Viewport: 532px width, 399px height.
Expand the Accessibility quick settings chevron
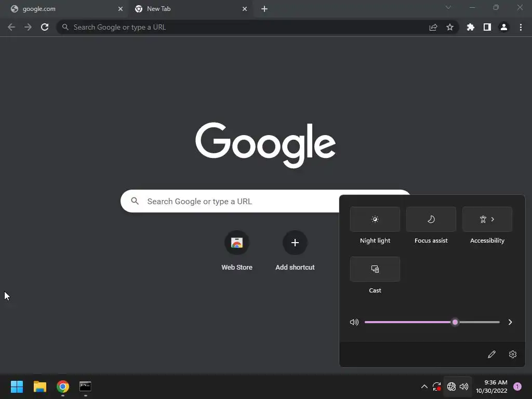pyautogui.click(x=493, y=219)
